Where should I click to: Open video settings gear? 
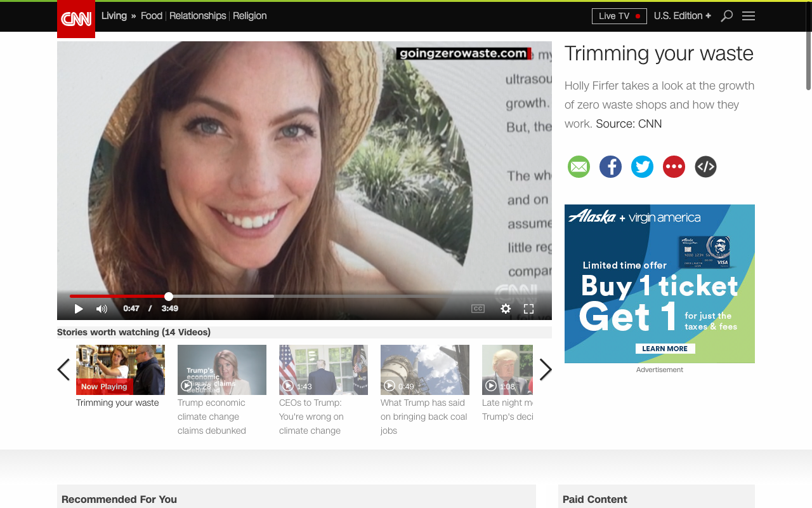(506, 309)
